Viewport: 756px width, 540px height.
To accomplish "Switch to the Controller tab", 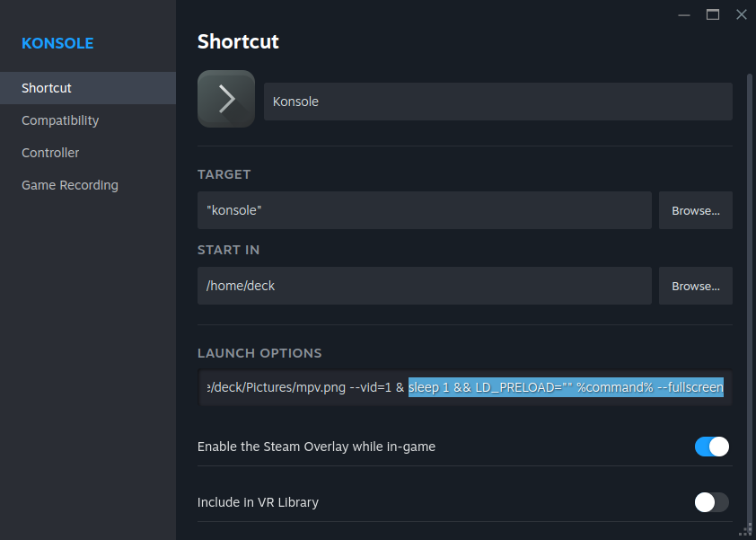I will click(88, 153).
